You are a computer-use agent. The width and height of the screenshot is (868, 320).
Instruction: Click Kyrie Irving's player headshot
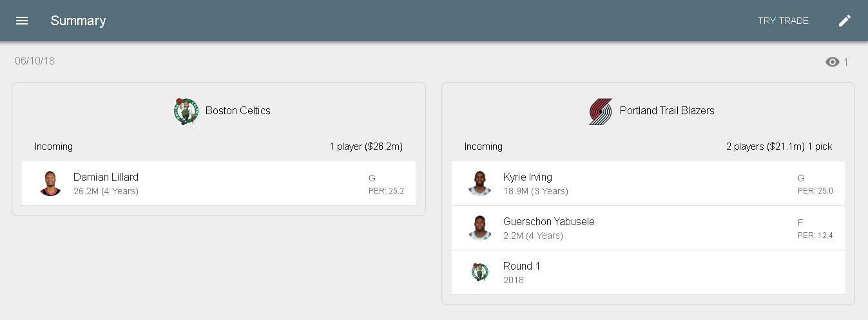click(x=480, y=183)
